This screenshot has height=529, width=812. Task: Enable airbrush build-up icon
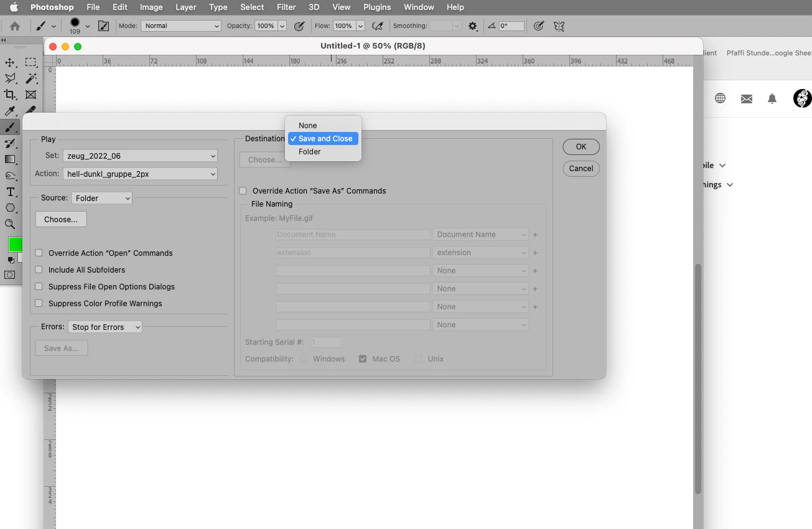(377, 26)
